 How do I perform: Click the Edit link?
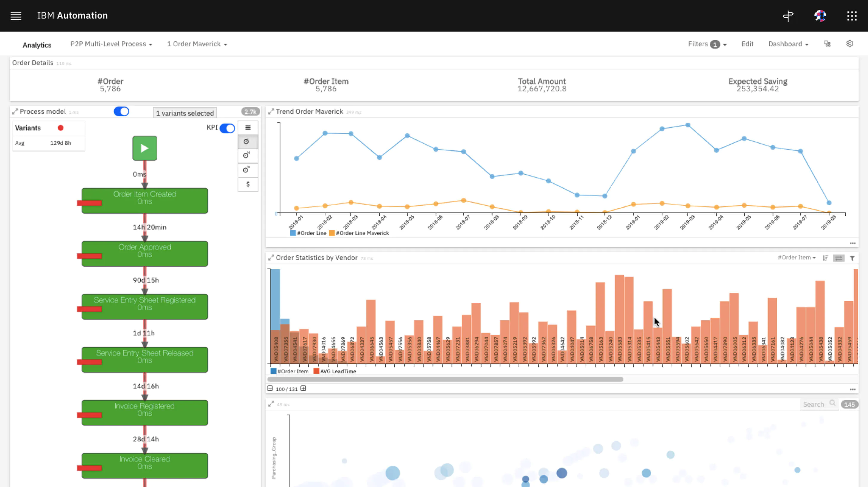(x=747, y=44)
